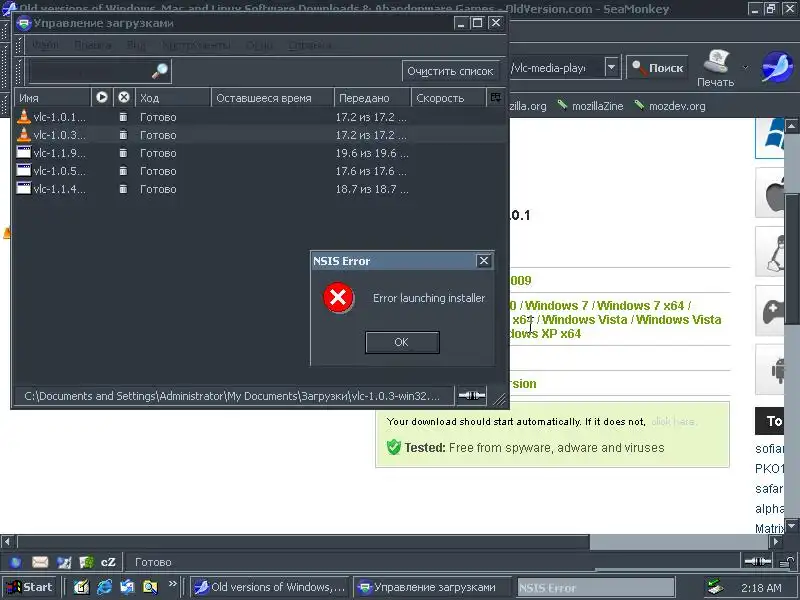Click the Оставшееся время column header
800x600 pixels.
[273, 98]
